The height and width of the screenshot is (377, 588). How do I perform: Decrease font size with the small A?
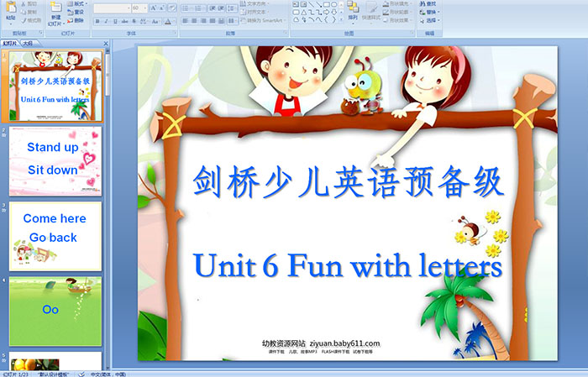coord(161,8)
